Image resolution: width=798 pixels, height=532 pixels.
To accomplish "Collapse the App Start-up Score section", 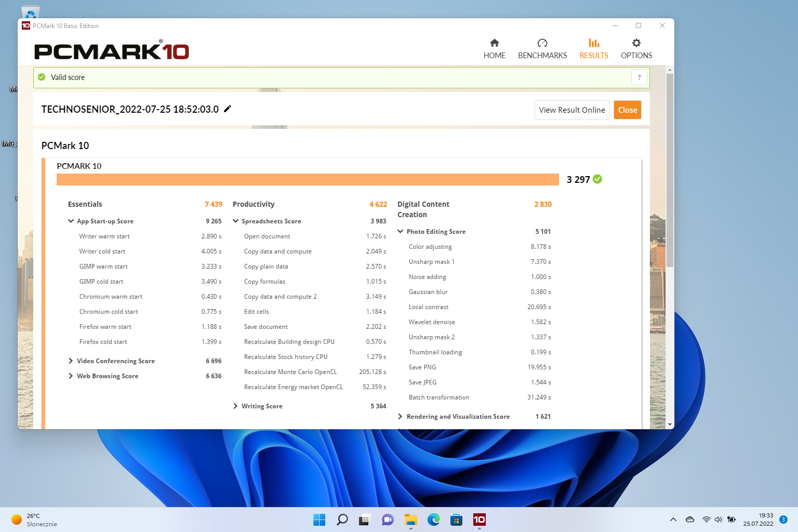I will pos(71,221).
